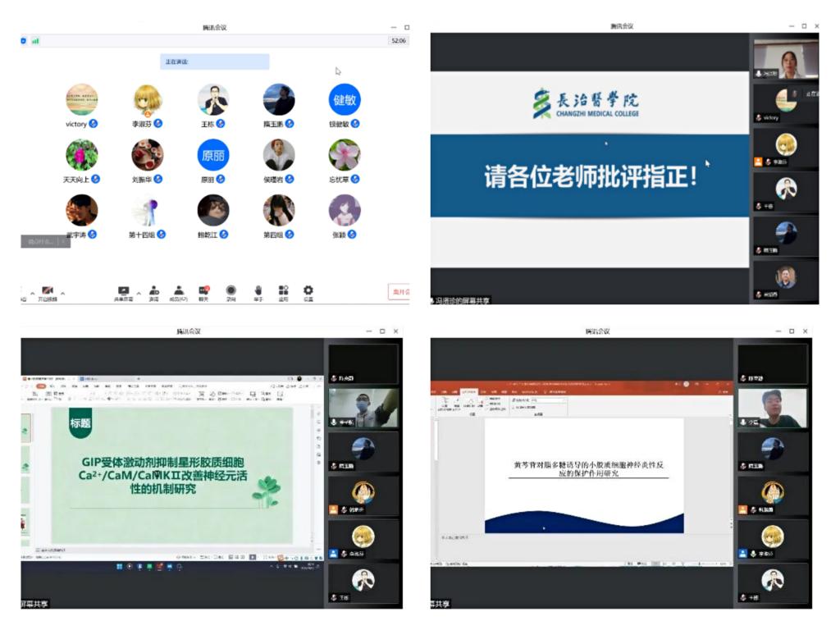
Task: Expand the arrow next to camera button
Action: click(x=62, y=293)
